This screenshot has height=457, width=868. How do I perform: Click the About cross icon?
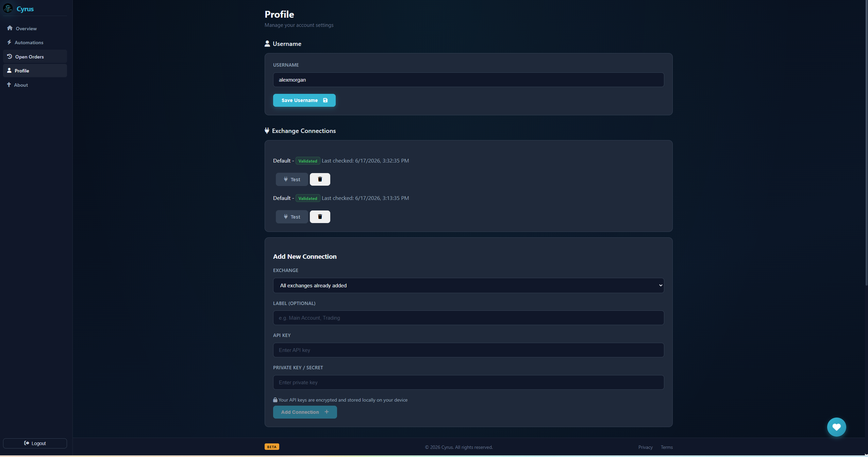9,85
